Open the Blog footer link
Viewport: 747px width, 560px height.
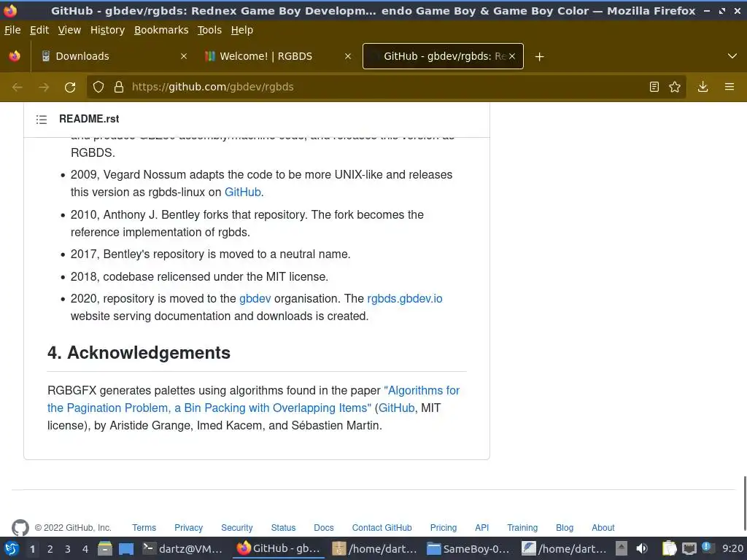(x=565, y=528)
